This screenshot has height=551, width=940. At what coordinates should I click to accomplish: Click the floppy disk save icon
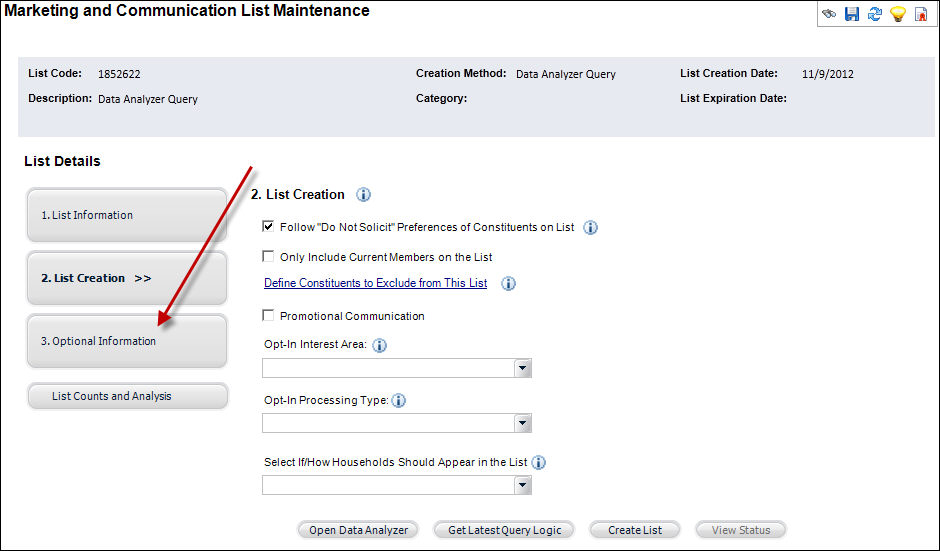(852, 14)
